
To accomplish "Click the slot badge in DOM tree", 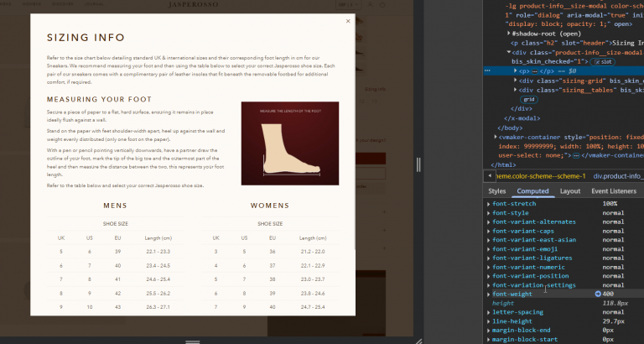I will click(x=603, y=62).
